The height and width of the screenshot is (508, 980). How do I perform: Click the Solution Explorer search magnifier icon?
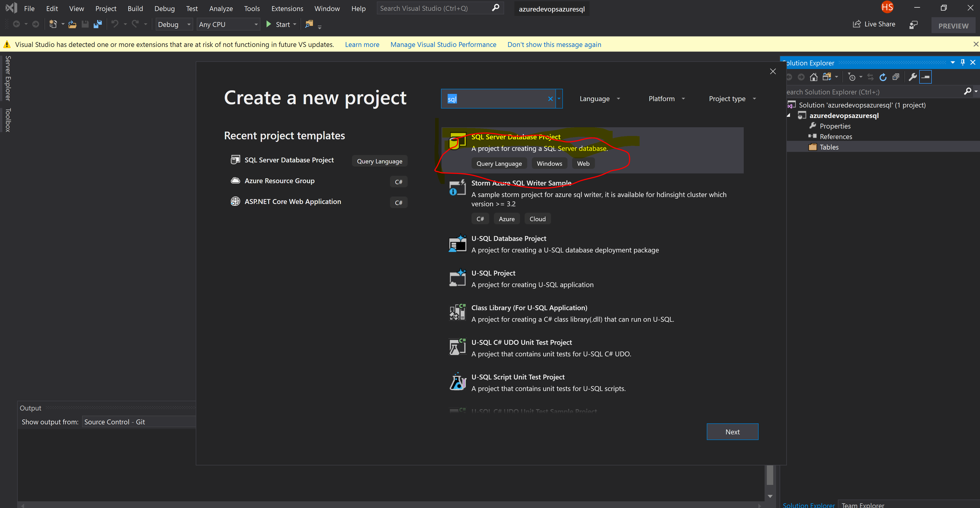(x=967, y=91)
